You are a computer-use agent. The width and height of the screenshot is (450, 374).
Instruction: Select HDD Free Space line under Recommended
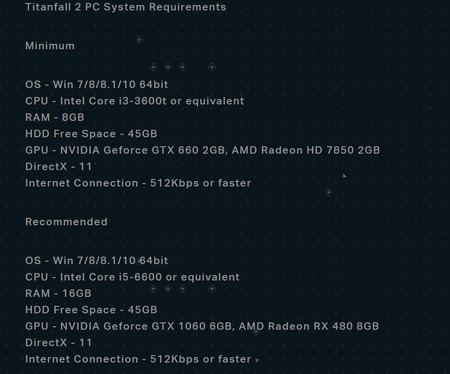point(91,310)
